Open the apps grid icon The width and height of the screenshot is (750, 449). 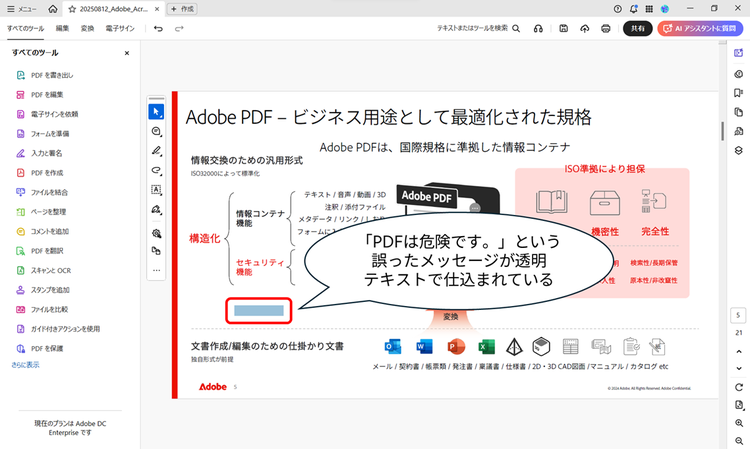[649, 9]
